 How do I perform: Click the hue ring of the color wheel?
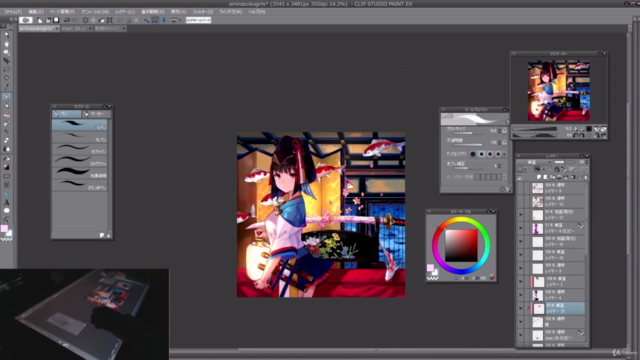pos(461,220)
